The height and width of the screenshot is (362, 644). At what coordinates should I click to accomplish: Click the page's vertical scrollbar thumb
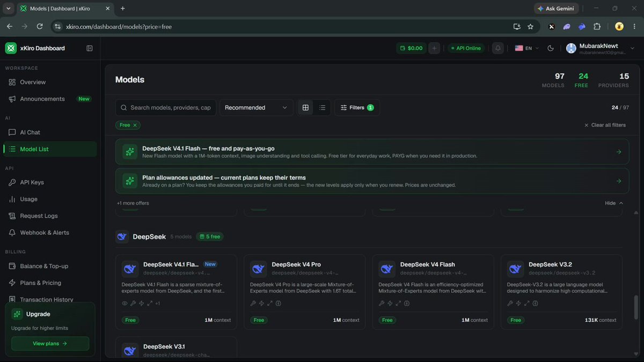coord(636,306)
